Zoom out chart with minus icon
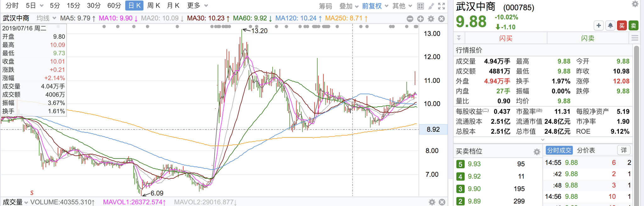This screenshot has height=206, width=644. (410, 19)
